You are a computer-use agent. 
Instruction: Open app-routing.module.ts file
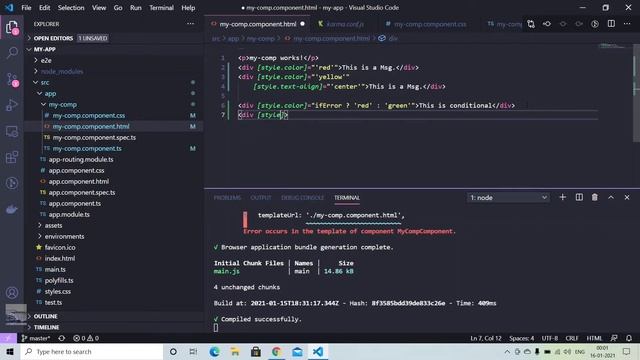tap(81, 160)
